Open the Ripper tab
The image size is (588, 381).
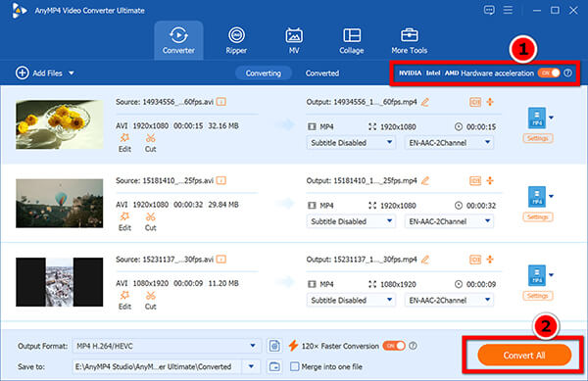(x=236, y=40)
